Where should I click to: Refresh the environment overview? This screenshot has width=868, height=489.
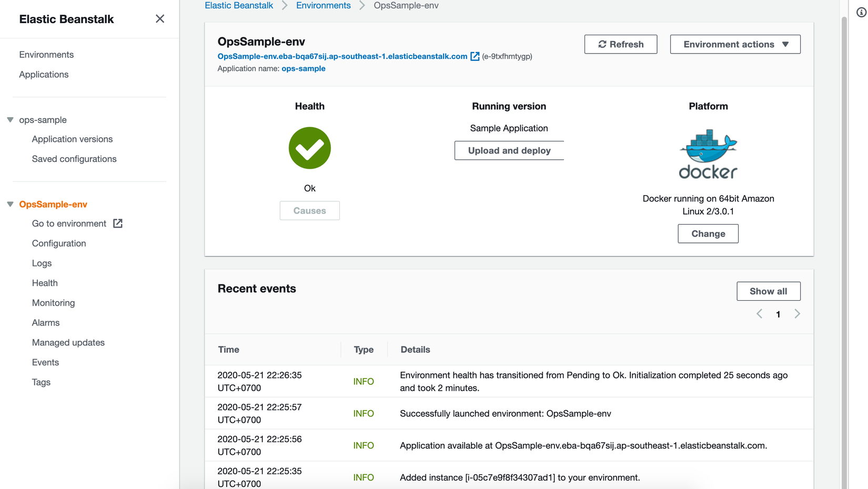[621, 44]
